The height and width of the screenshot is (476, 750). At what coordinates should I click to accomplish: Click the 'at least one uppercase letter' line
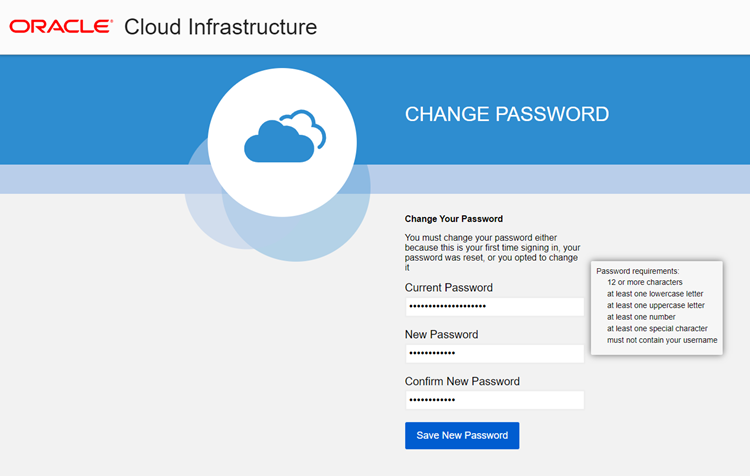click(655, 306)
